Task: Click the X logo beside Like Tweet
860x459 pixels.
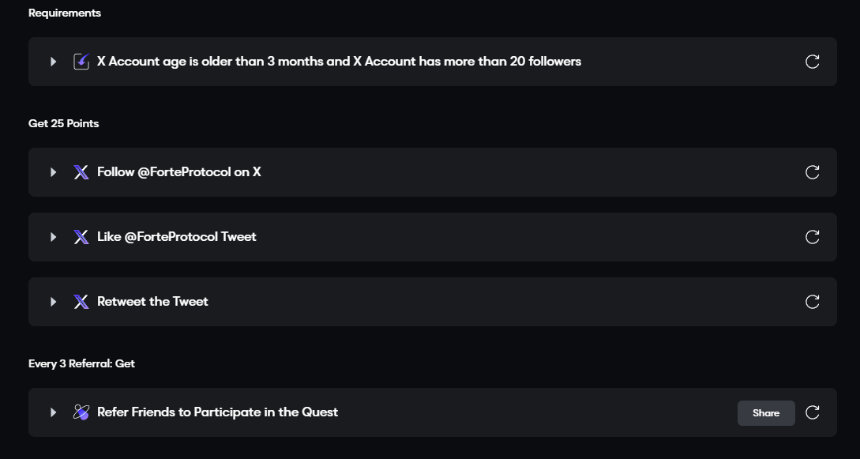Action: [x=81, y=237]
